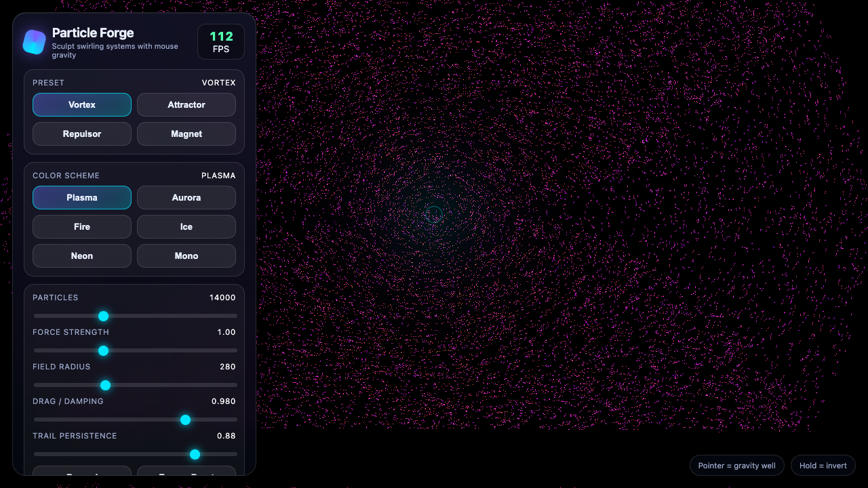Apply the Aurora color scheme
Screen dimensions: 868x488
pyautogui.click(x=186, y=198)
